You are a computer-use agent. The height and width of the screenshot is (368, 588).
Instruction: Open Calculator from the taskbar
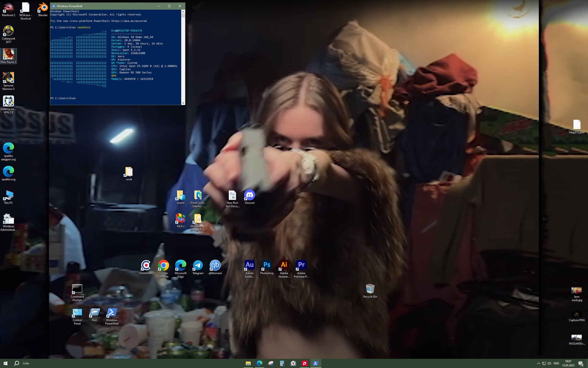[282, 363]
